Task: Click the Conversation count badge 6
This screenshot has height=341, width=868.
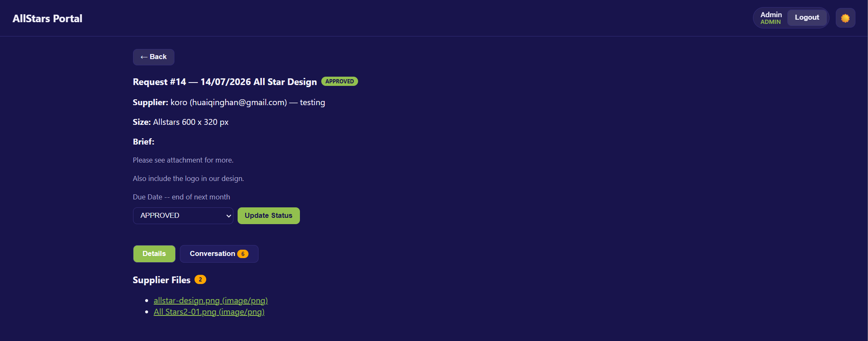Action: click(x=243, y=254)
